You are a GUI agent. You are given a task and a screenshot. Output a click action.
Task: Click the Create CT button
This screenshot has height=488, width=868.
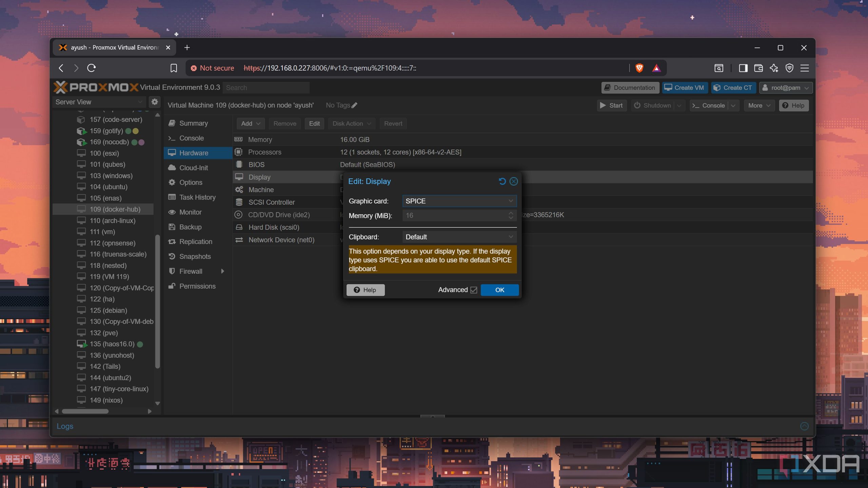(x=733, y=88)
